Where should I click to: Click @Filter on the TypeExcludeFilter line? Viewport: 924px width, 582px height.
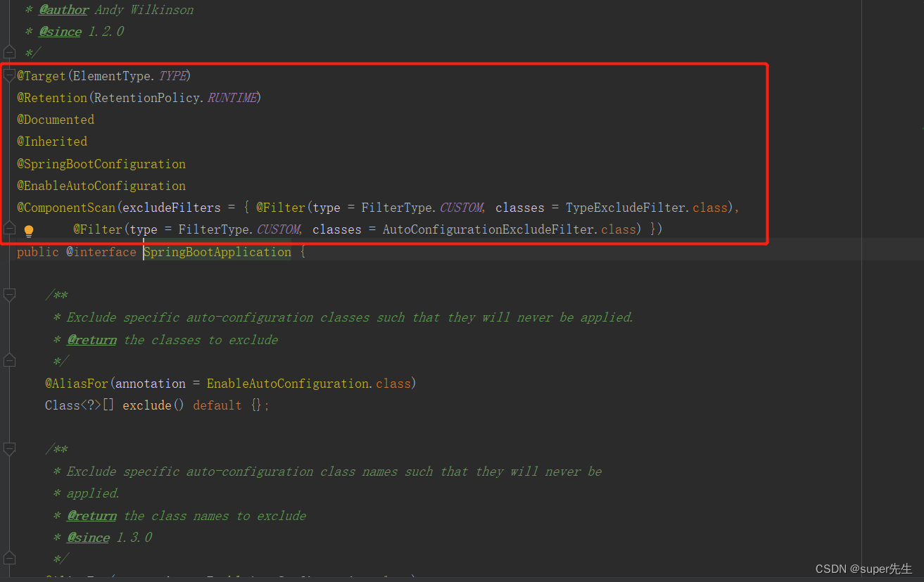click(x=281, y=208)
